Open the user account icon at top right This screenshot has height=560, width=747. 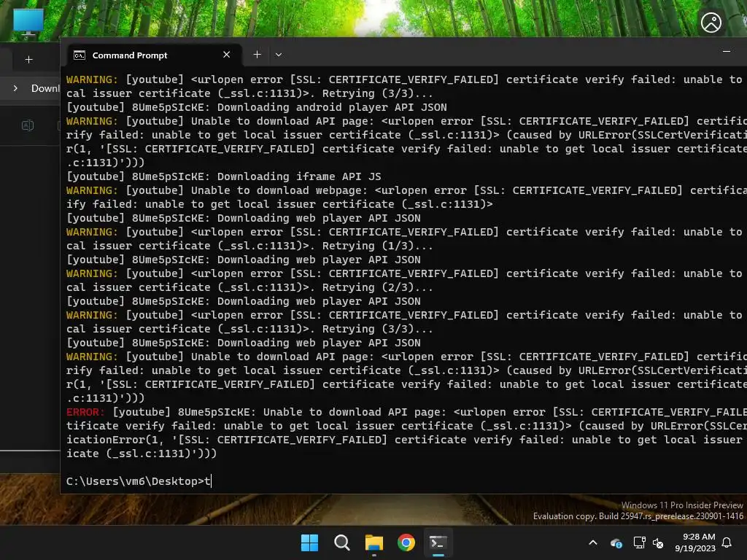tap(711, 23)
